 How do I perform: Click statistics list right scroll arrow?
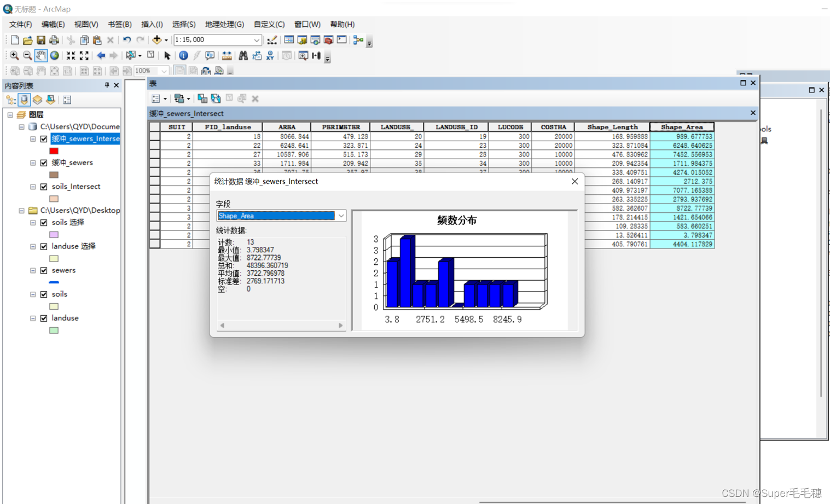pyautogui.click(x=340, y=326)
